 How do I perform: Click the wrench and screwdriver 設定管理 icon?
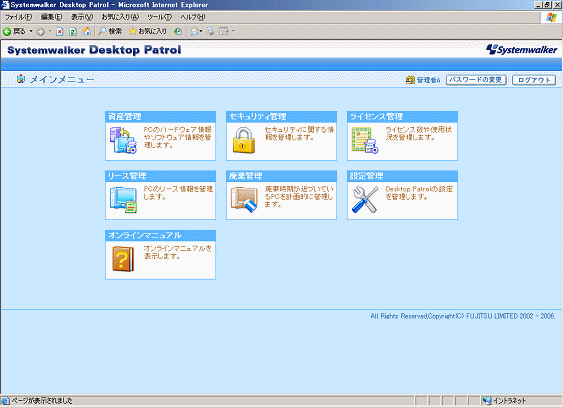tap(365, 200)
